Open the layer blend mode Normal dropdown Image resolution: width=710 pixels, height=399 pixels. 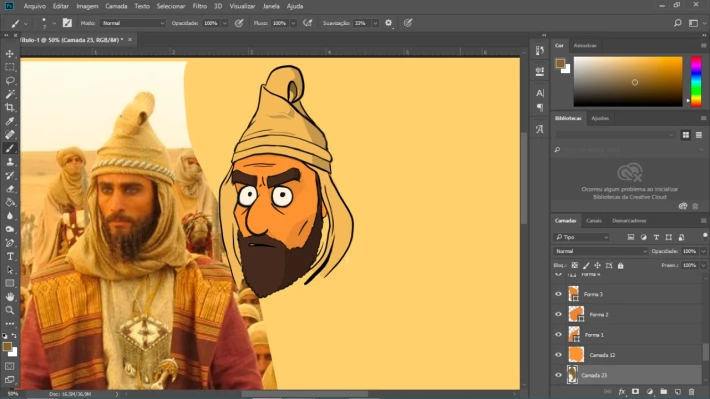pyautogui.click(x=600, y=251)
